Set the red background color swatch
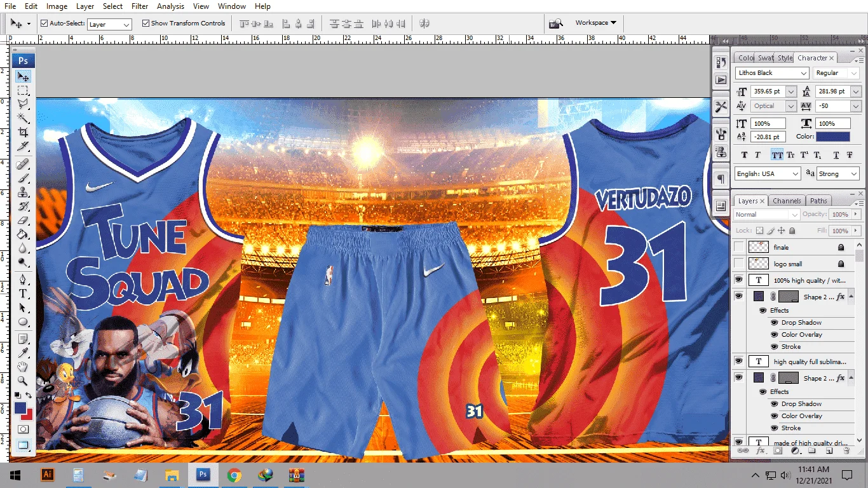The width and height of the screenshot is (868, 488). pos(29,416)
